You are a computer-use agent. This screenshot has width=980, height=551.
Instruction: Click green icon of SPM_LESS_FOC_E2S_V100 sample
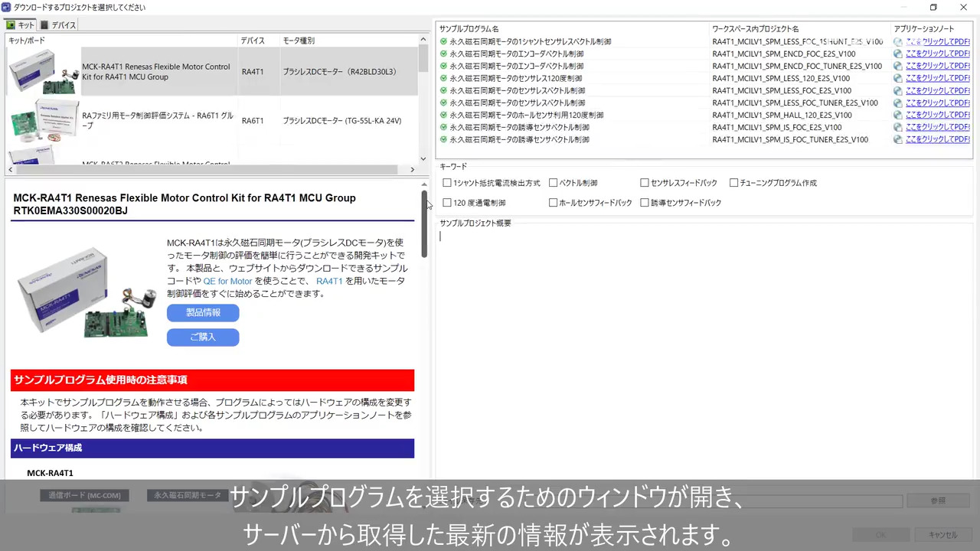(443, 90)
